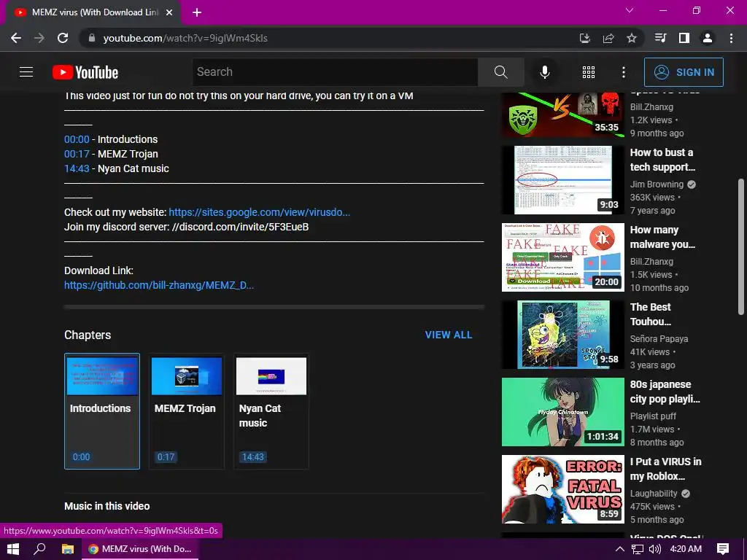
Task: Open a new browser tab
Action: [197, 12]
